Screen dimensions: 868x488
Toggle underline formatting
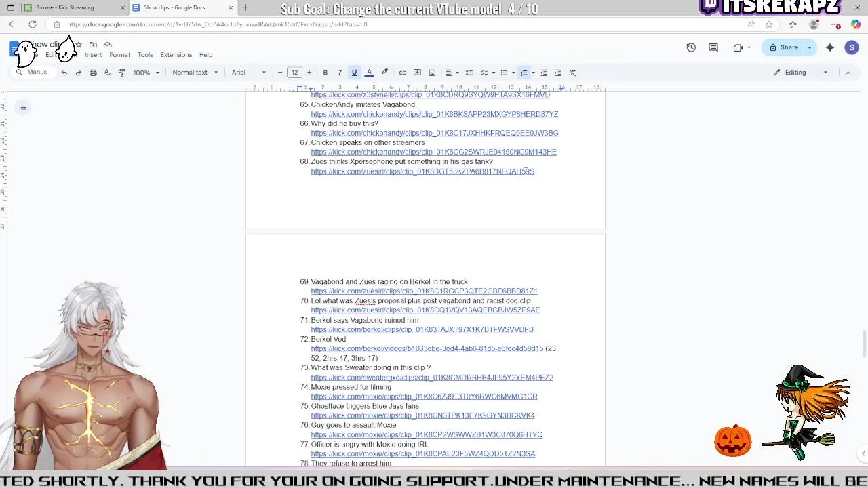(354, 73)
